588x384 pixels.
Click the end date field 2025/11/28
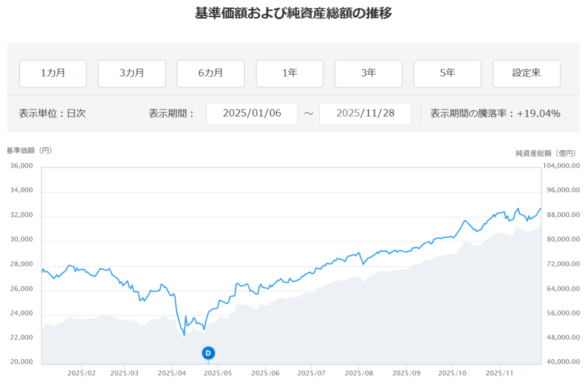(365, 114)
